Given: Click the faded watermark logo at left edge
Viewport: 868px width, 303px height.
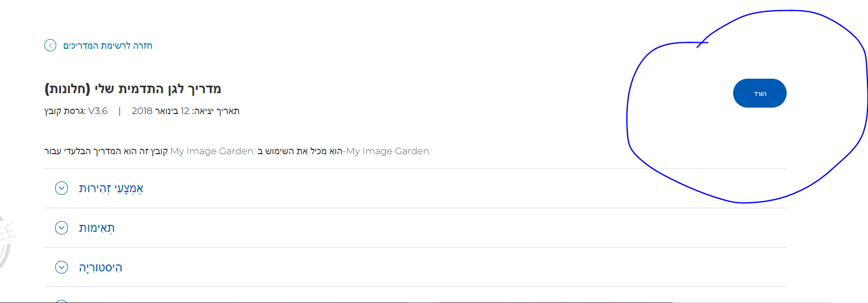Looking at the screenshot, I should (x=5, y=241).
